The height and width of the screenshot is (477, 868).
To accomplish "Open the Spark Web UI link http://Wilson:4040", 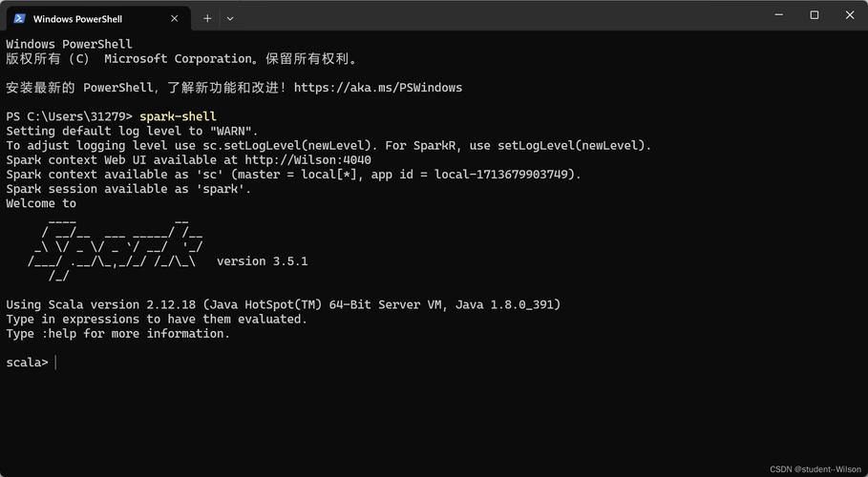I will 307,160.
